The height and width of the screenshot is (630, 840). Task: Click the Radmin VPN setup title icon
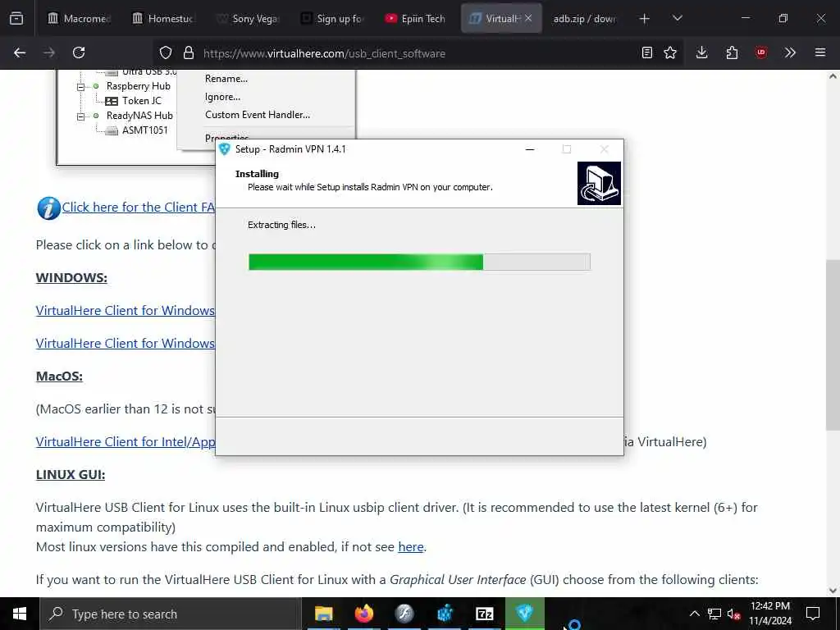225,149
